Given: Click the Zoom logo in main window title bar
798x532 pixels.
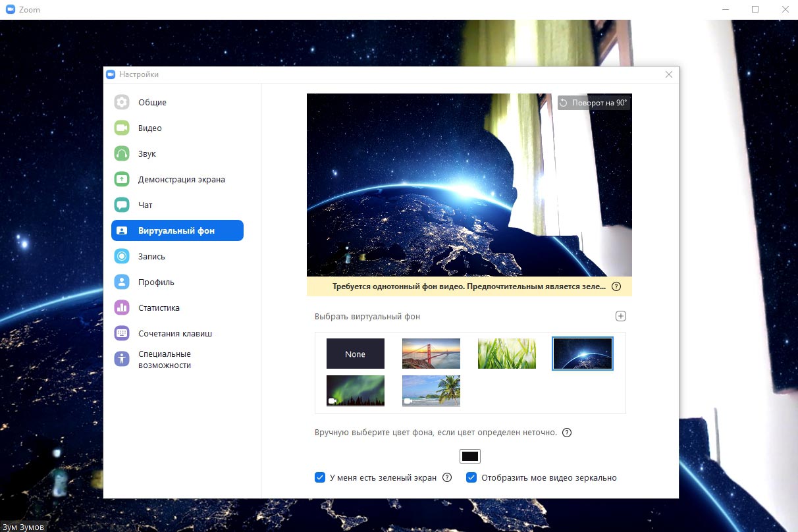Looking at the screenshot, I should click(11, 9).
